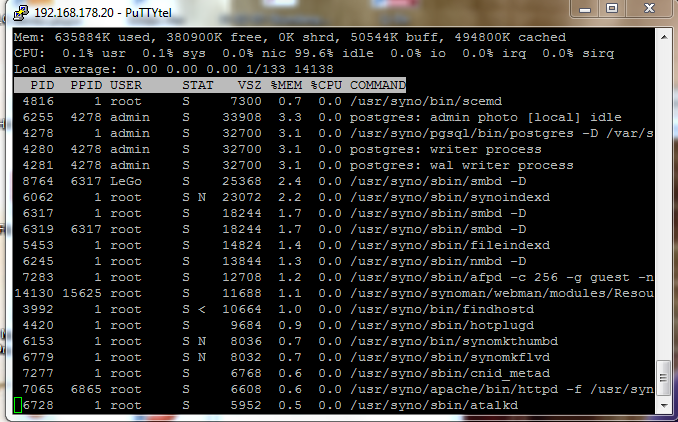Click the PPID column header

pyautogui.click(x=86, y=85)
